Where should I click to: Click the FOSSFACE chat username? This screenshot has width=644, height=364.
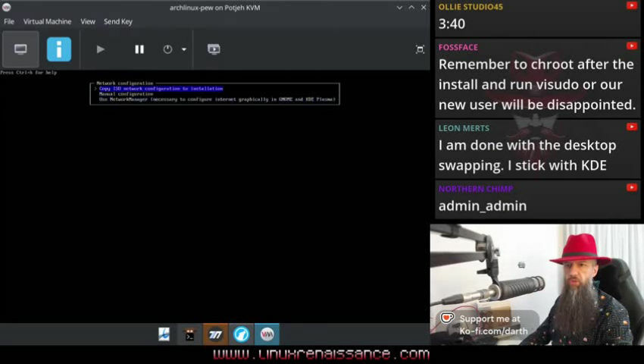(458, 47)
